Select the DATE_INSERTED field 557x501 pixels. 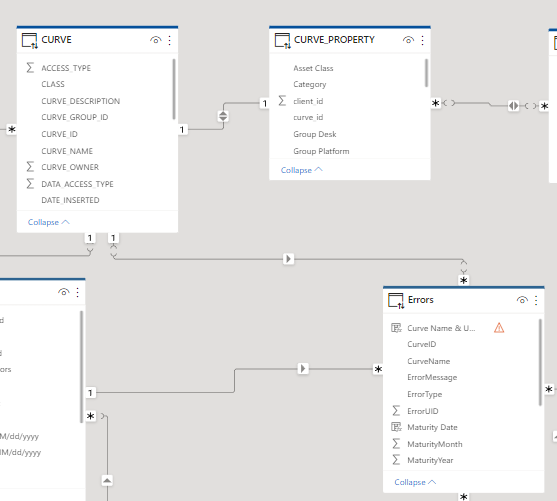(x=70, y=200)
